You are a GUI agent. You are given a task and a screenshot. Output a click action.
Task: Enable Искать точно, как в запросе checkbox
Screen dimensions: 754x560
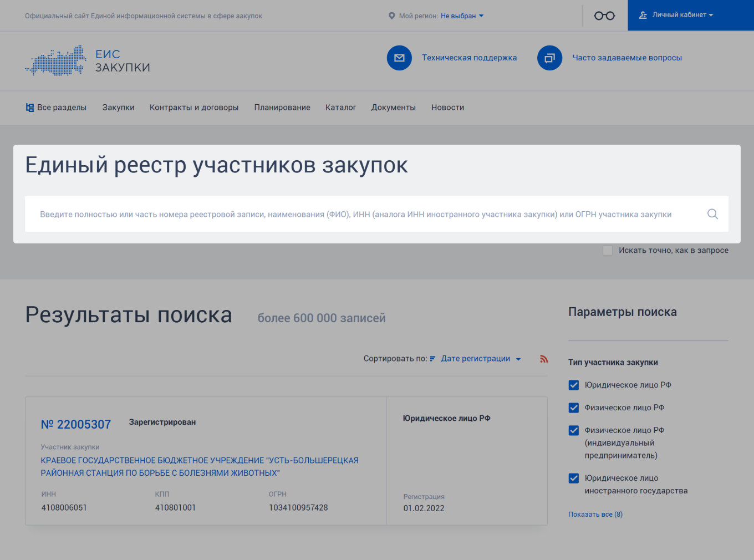coord(608,251)
